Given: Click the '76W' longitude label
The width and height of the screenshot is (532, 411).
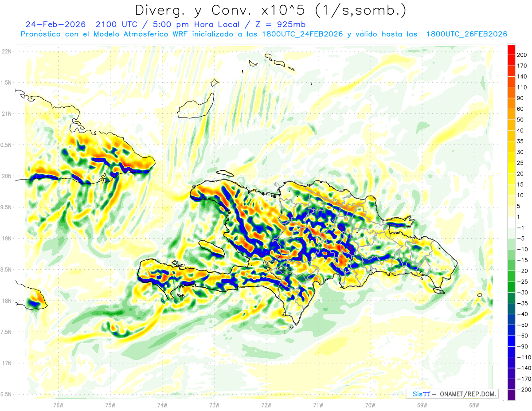Looking at the screenshot, I should 58,404.
